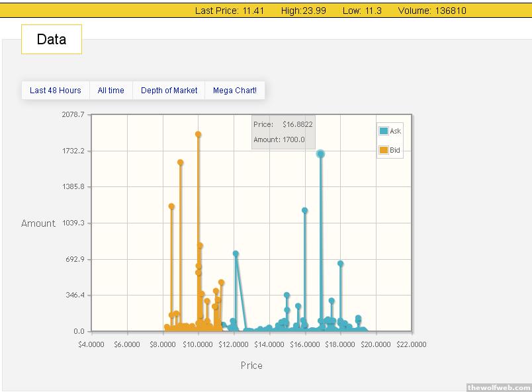Click the Ask peak point near $16.00
This screenshot has width=532, height=392.
point(304,210)
